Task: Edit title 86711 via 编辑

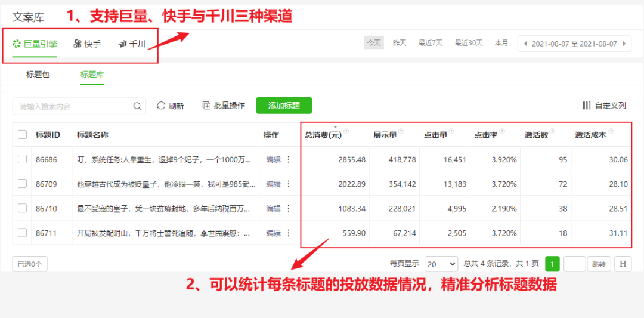Action: 273,233
